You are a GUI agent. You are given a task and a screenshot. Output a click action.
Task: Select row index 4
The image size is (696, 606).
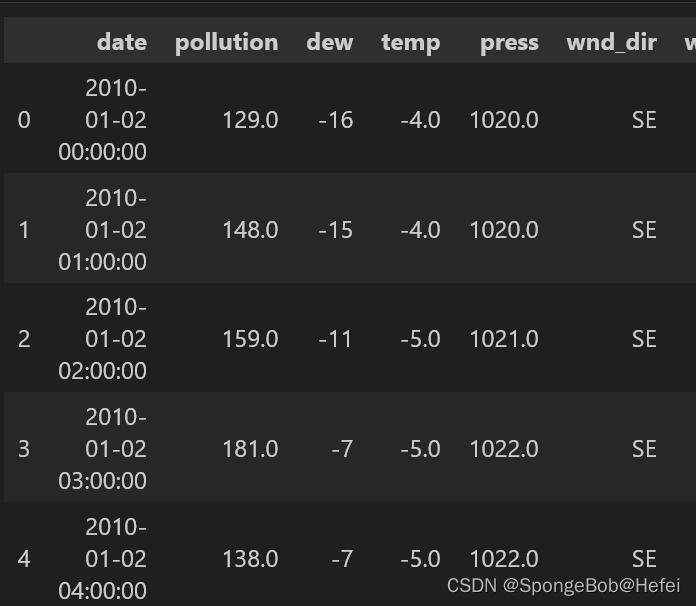pos(24,558)
